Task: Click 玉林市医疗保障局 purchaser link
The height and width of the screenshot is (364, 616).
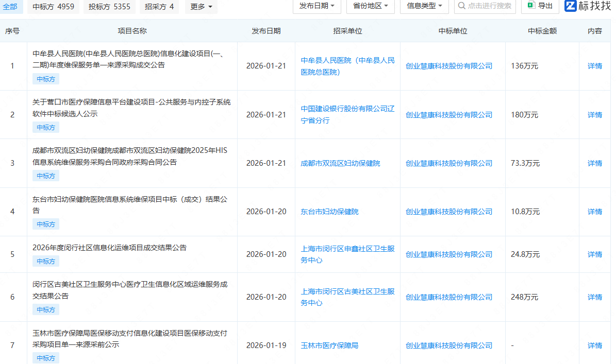Action: 329,345
